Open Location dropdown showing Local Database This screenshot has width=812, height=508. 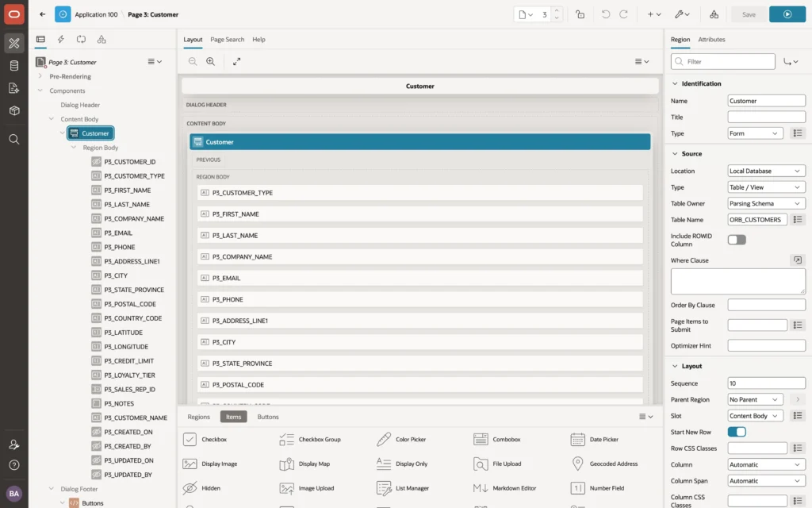pos(767,171)
